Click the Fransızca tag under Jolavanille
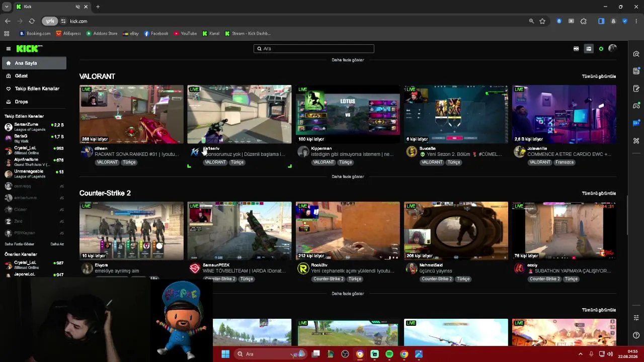644x362 pixels. coord(565,162)
